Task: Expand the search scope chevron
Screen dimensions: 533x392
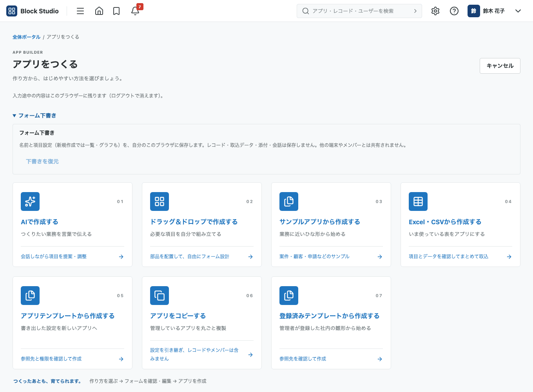Action: (415, 11)
